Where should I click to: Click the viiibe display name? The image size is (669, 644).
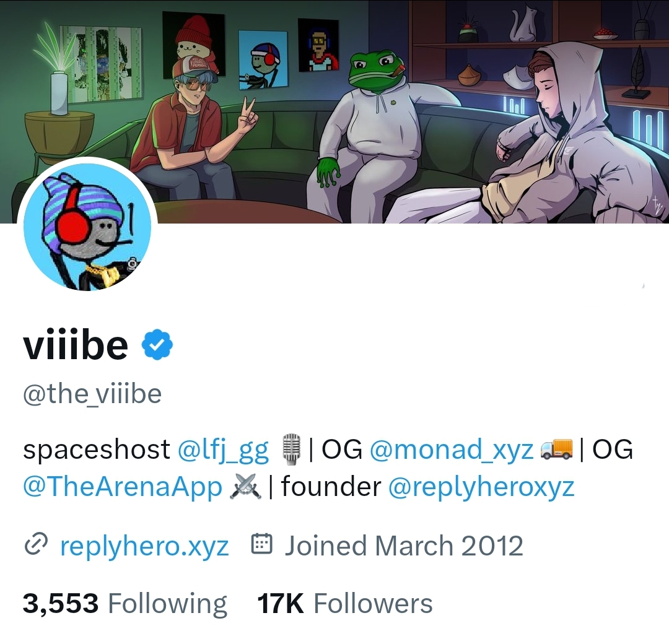point(76,345)
